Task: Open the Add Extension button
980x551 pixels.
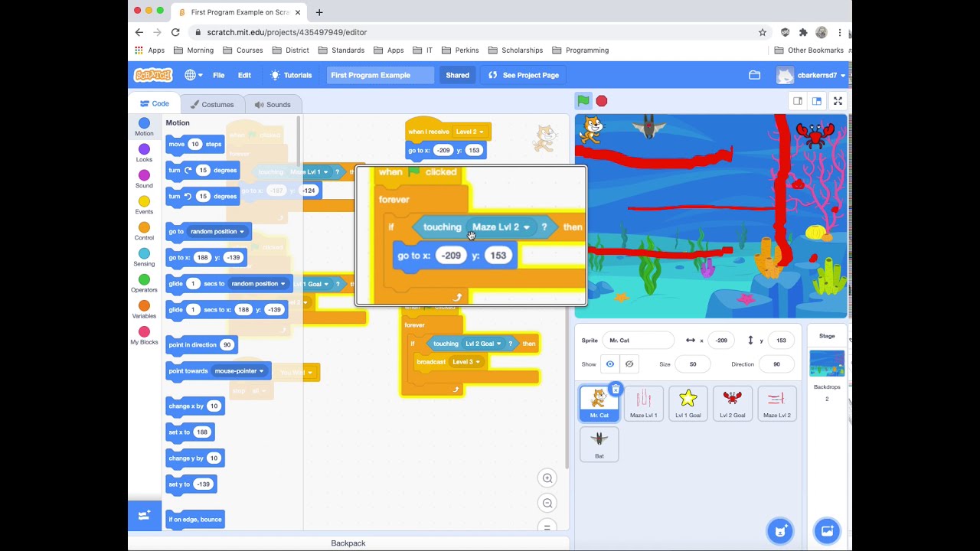Action: 144,515
